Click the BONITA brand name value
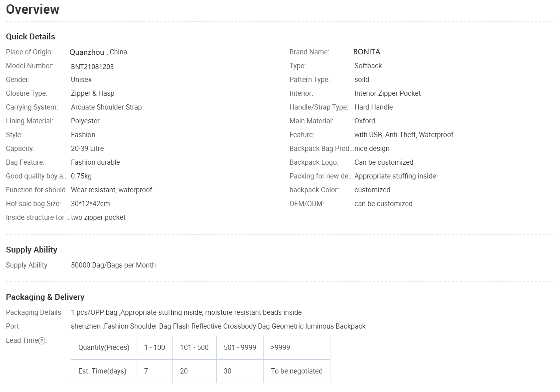The width and height of the screenshot is (560, 392). (x=366, y=52)
